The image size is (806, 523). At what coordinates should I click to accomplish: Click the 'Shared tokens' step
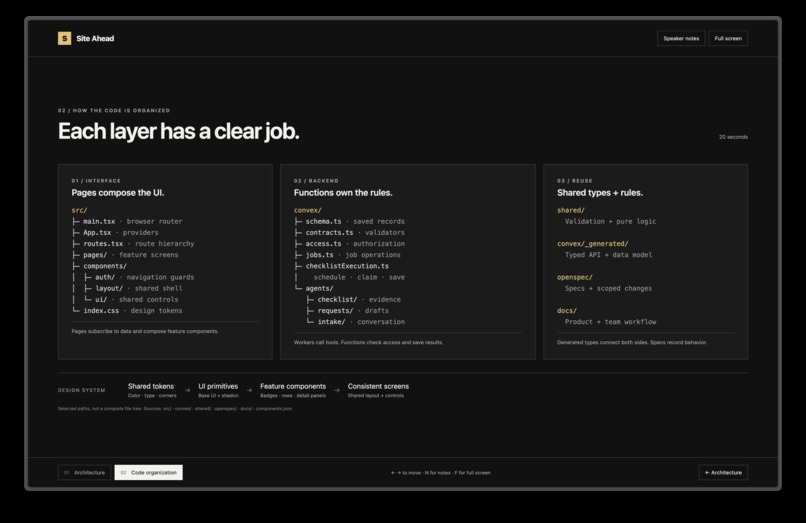click(151, 390)
